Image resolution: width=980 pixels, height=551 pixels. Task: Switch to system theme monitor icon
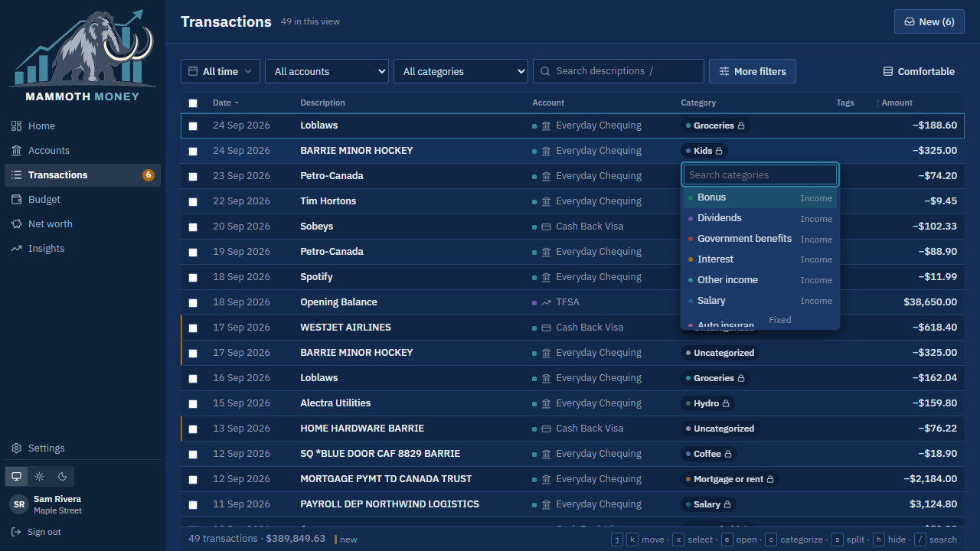tap(16, 476)
